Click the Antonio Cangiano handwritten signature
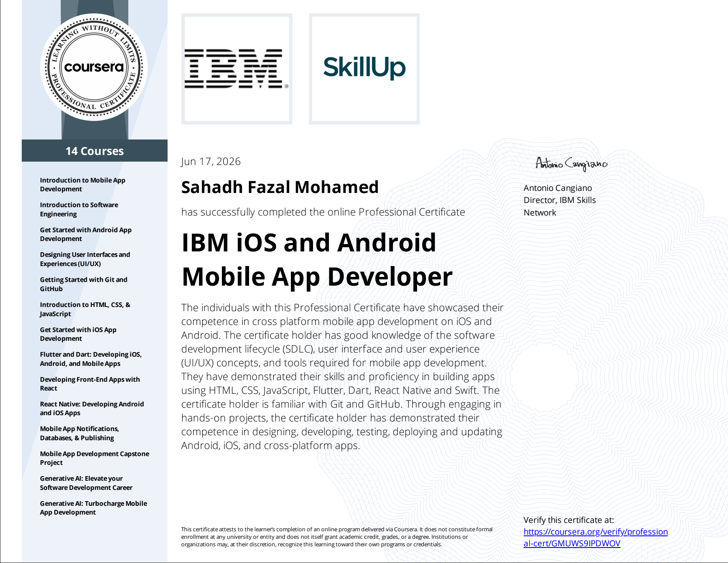 (x=571, y=163)
